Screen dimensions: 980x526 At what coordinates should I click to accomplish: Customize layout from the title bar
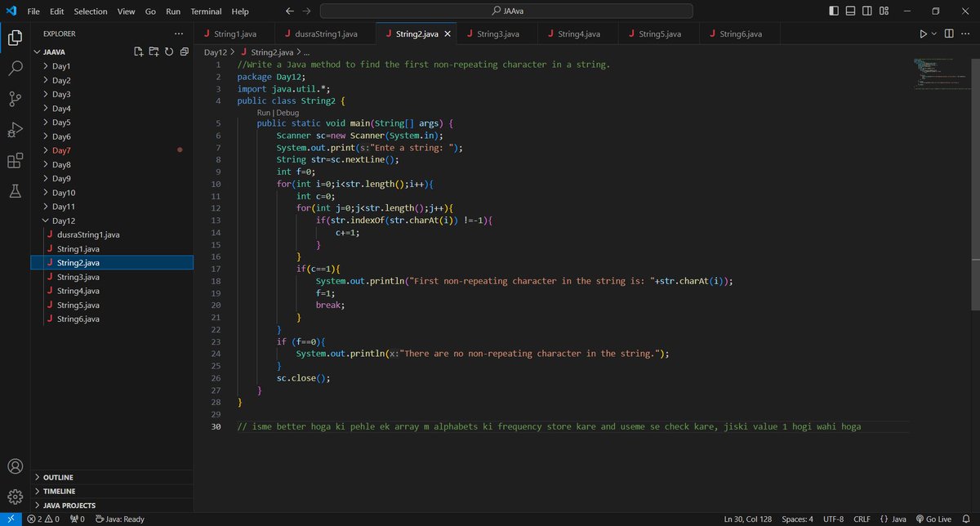[883, 11]
